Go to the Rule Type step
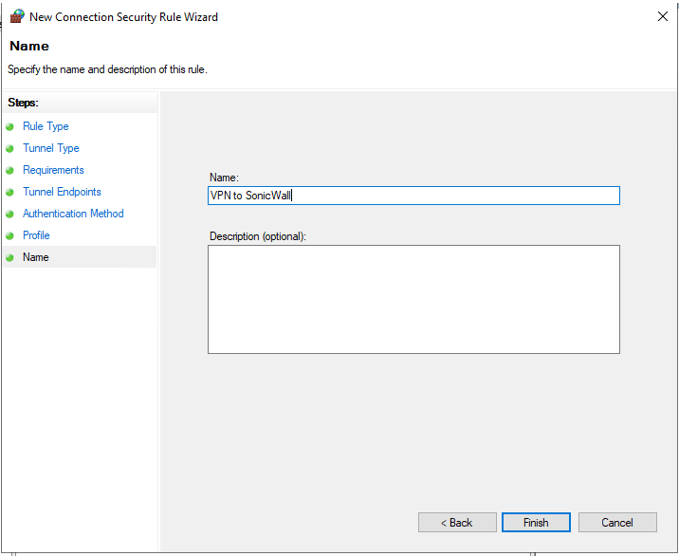This screenshot has height=556, width=682. (46, 127)
